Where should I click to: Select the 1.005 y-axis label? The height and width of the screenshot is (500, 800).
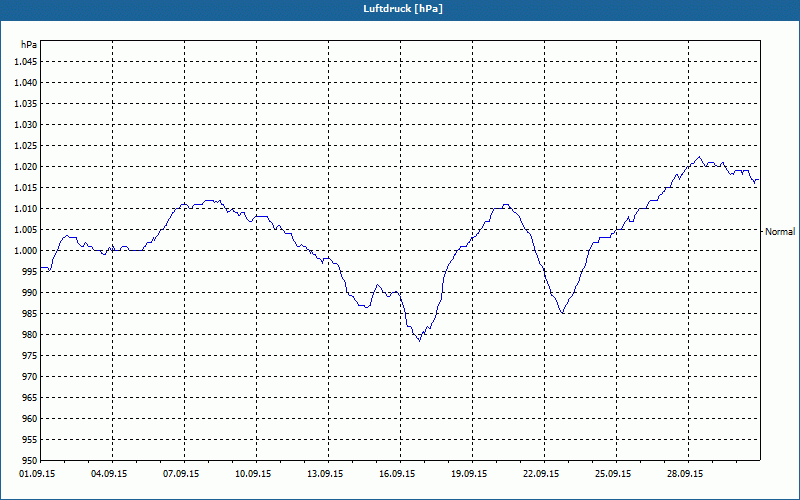click(26, 230)
